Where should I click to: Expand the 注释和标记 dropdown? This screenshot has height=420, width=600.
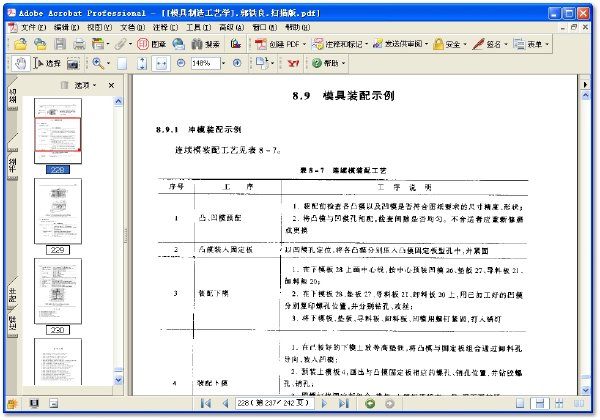click(366, 44)
